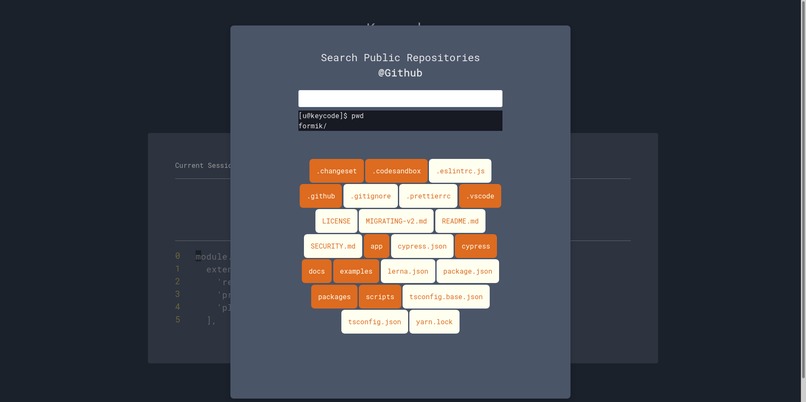This screenshot has width=806, height=402.
Task: Open the examples folder
Action: 356,271
